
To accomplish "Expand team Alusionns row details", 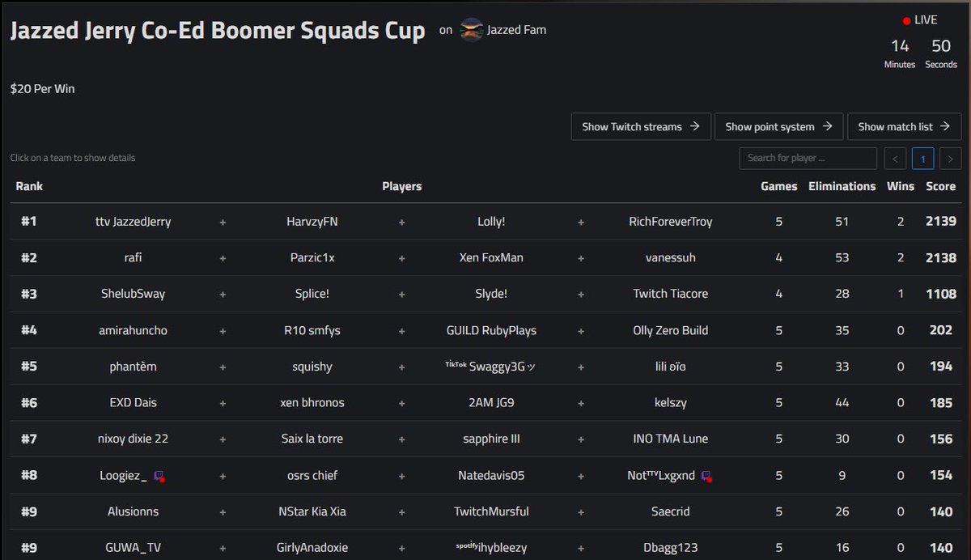I will point(485,511).
